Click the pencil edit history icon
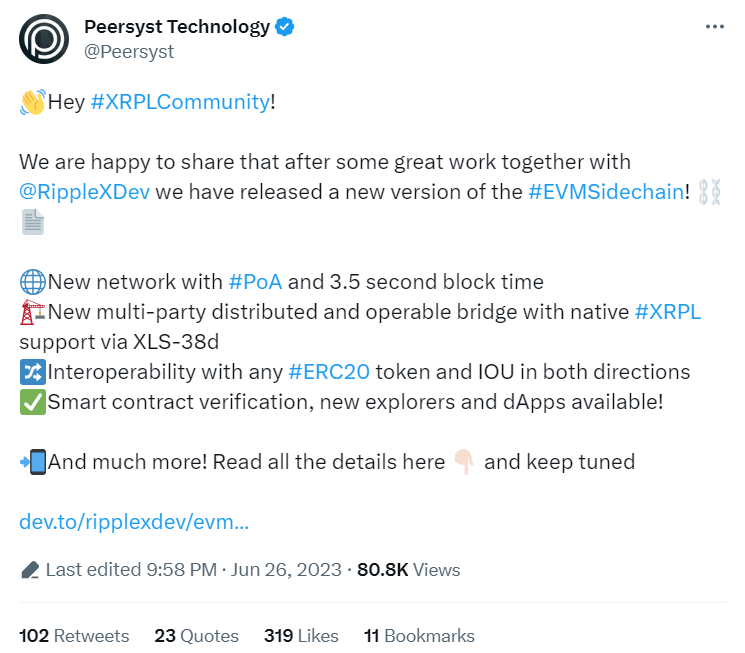 pyautogui.click(x=30, y=569)
